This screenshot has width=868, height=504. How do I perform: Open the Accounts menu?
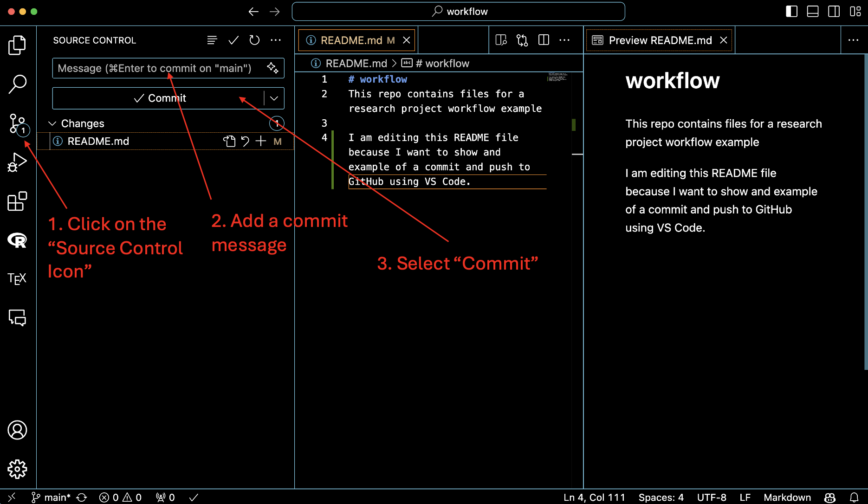17,430
